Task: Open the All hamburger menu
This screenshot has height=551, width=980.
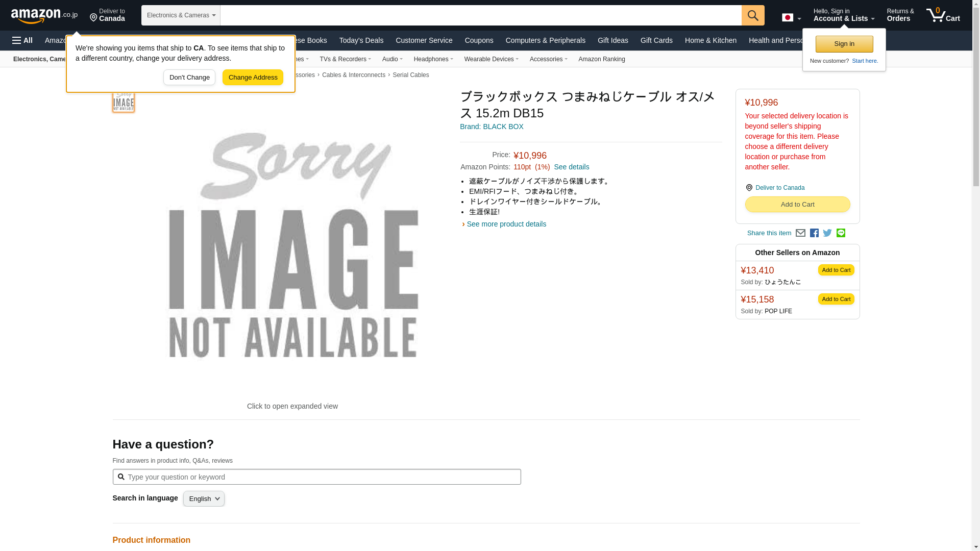Action: [22, 40]
